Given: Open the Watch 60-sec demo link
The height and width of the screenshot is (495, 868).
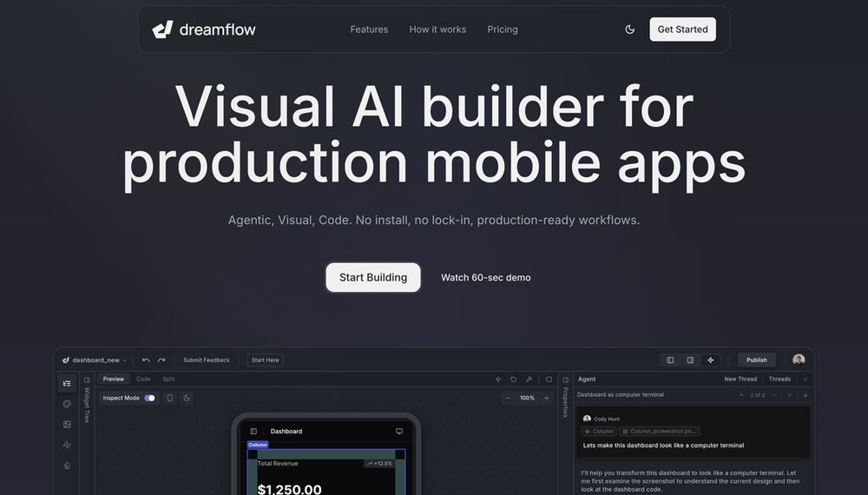Looking at the screenshot, I should coord(485,277).
